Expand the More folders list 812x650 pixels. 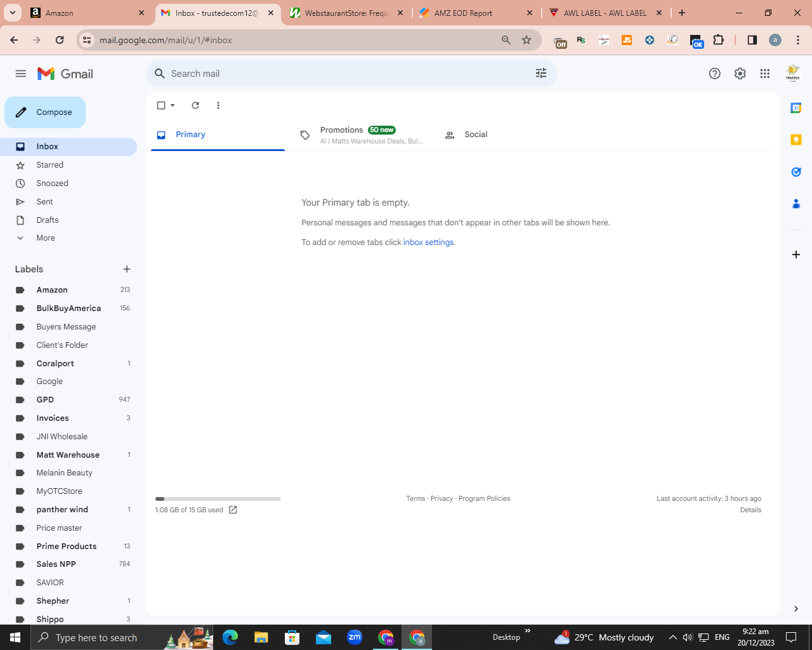click(69, 238)
